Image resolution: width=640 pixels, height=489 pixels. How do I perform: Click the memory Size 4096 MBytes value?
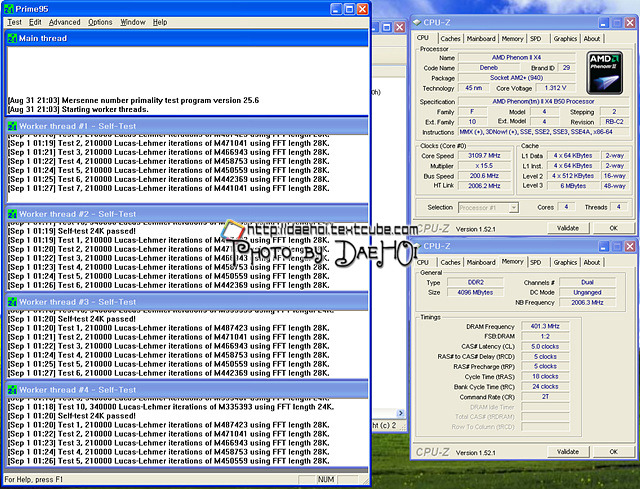[475, 292]
